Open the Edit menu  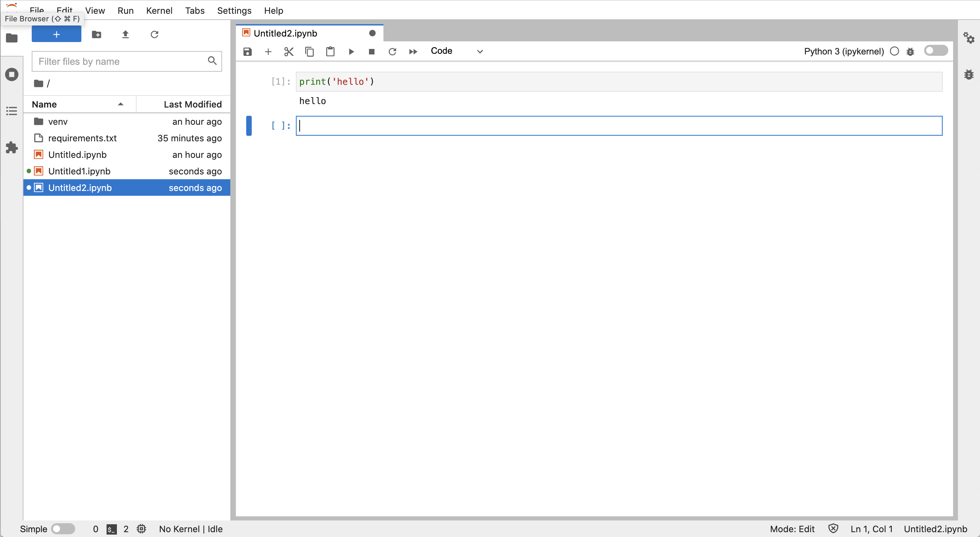(64, 11)
